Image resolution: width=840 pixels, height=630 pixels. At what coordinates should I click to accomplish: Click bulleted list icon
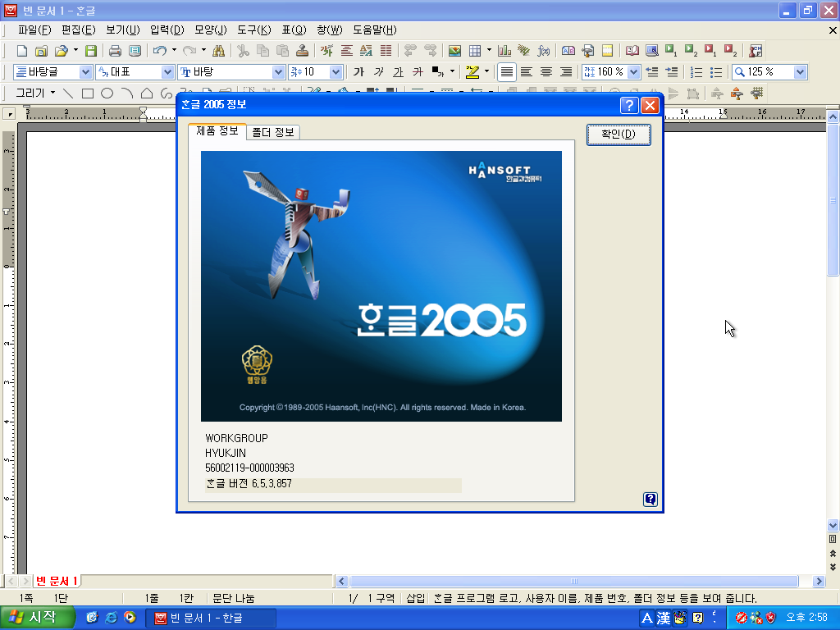[x=716, y=72]
